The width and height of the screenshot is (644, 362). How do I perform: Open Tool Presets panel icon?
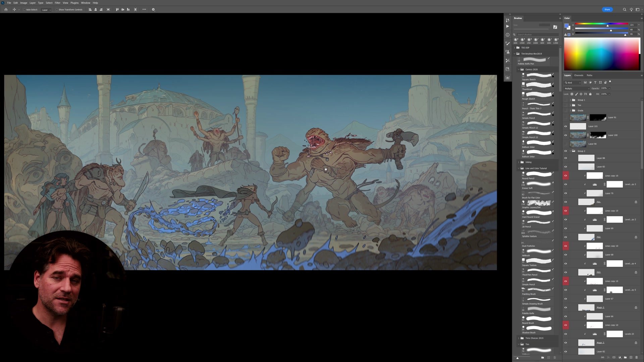pyautogui.click(x=507, y=61)
